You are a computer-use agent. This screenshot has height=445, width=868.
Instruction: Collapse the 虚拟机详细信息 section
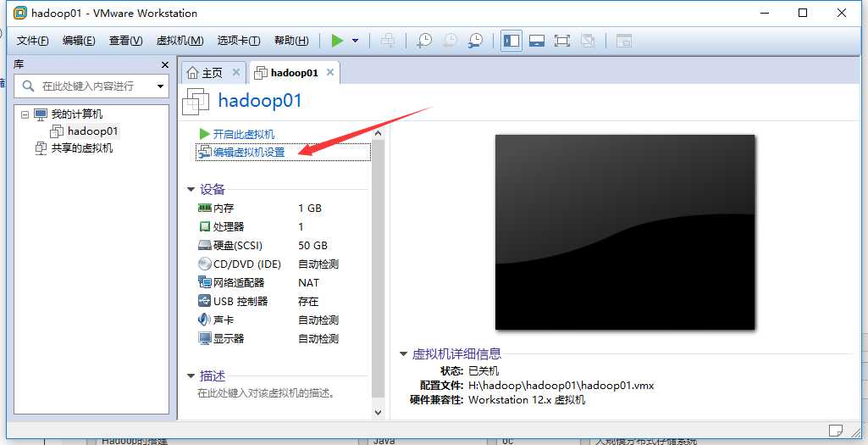point(404,354)
